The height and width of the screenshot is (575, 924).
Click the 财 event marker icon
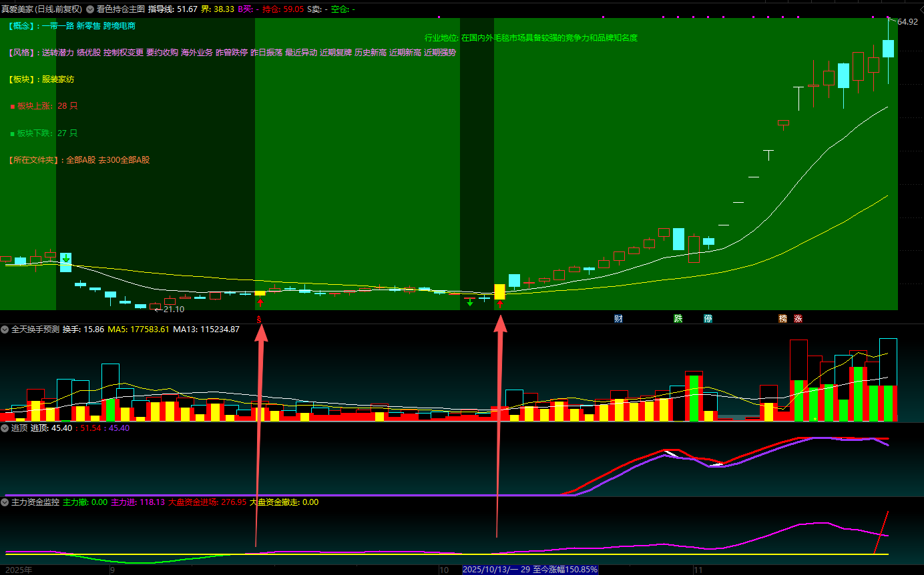click(x=618, y=319)
